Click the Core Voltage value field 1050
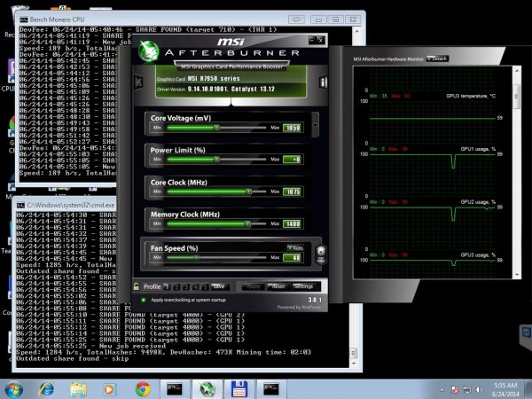The height and width of the screenshot is (399, 532). pyautogui.click(x=293, y=128)
